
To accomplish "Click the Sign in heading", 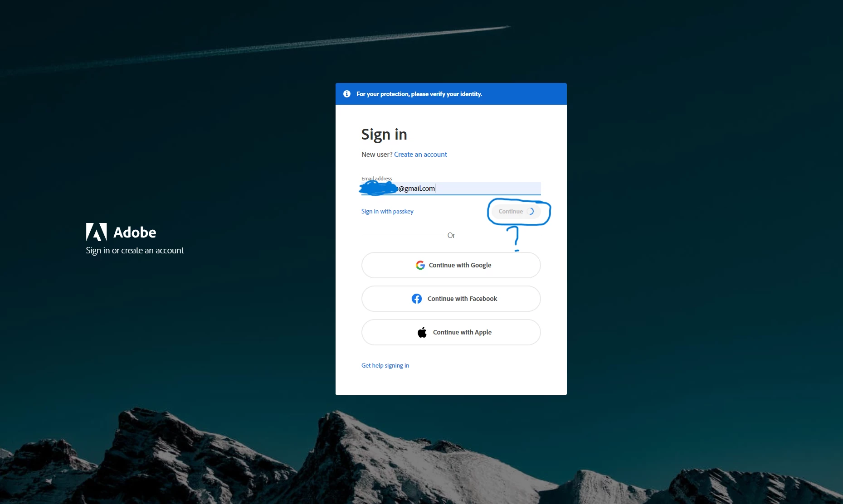I will pos(384,135).
